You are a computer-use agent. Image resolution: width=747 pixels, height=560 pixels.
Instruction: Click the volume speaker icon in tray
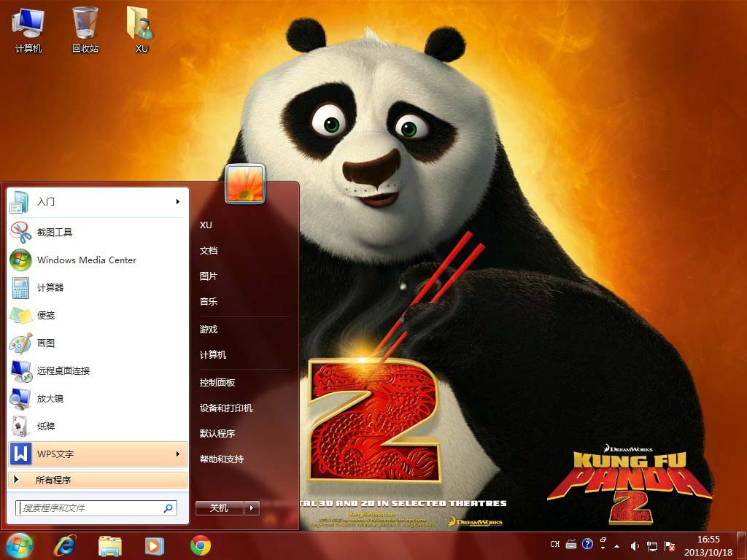(x=634, y=545)
